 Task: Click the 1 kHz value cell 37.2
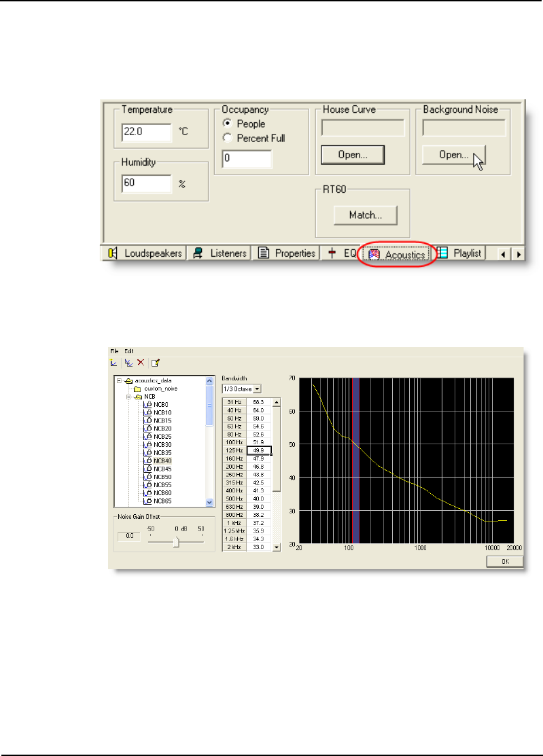(x=259, y=522)
